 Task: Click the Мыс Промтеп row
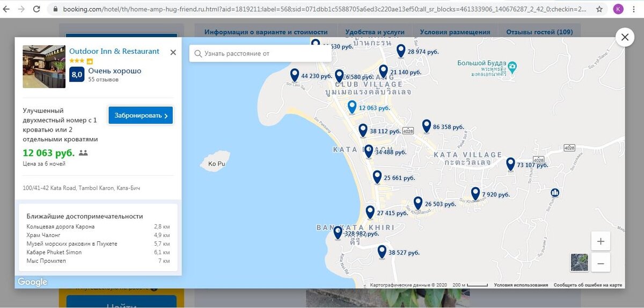[x=98, y=261]
